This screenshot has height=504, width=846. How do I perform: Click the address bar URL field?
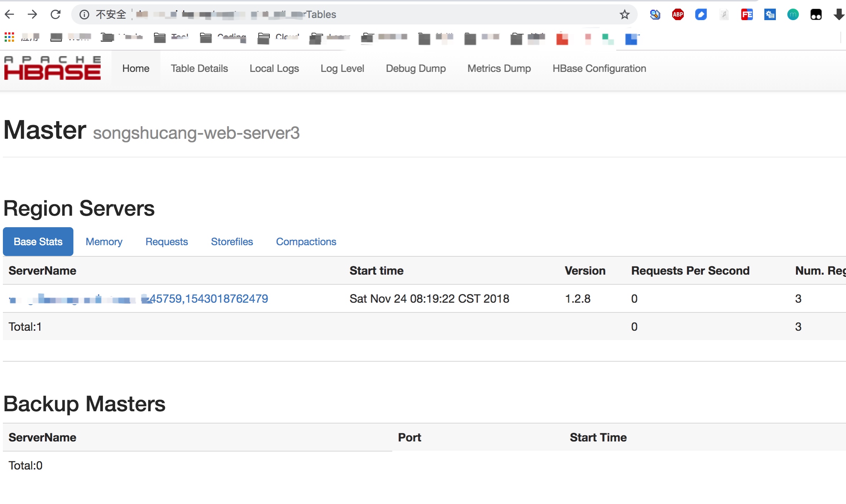point(396,14)
